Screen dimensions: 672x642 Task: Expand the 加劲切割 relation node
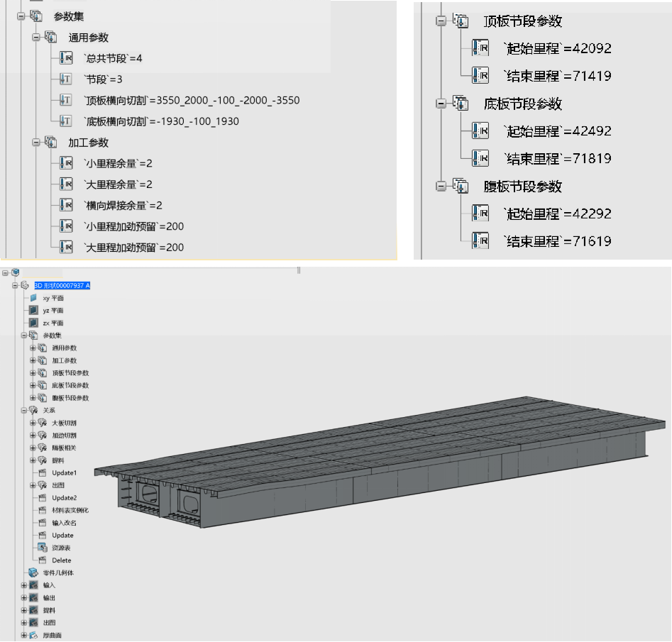click(x=32, y=436)
